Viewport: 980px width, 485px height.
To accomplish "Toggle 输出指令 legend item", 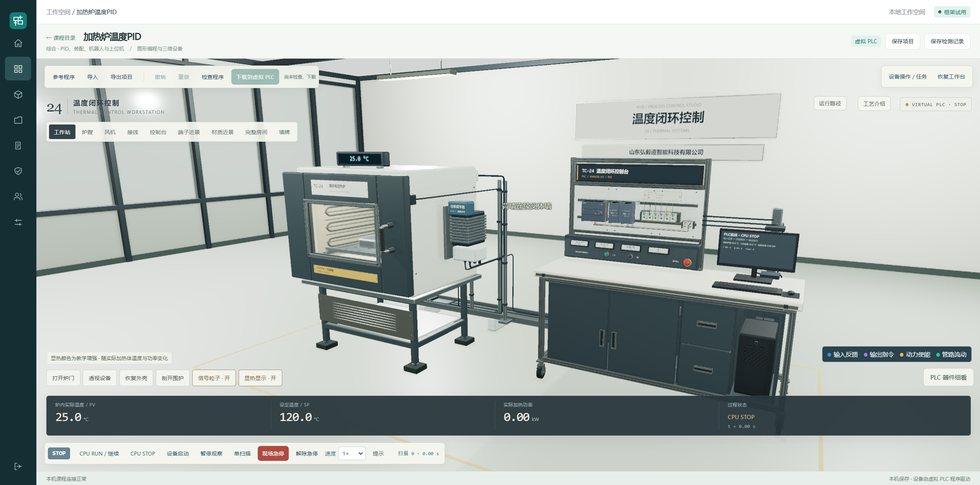I will pos(879,354).
